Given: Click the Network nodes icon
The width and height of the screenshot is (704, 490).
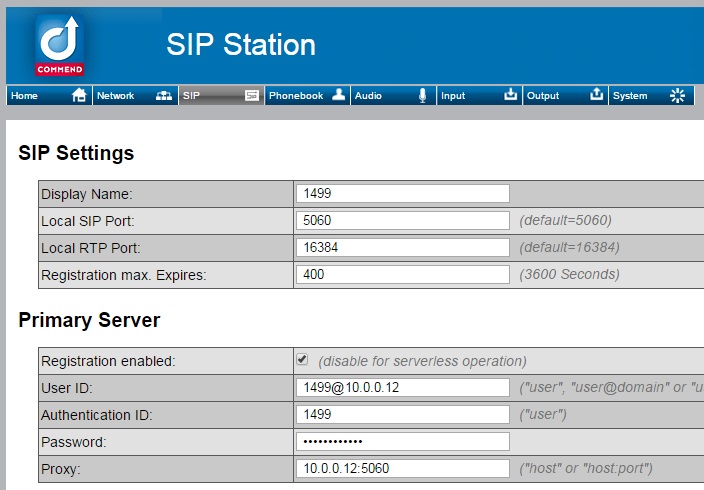Looking at the screenshot, I should (165, 96).
